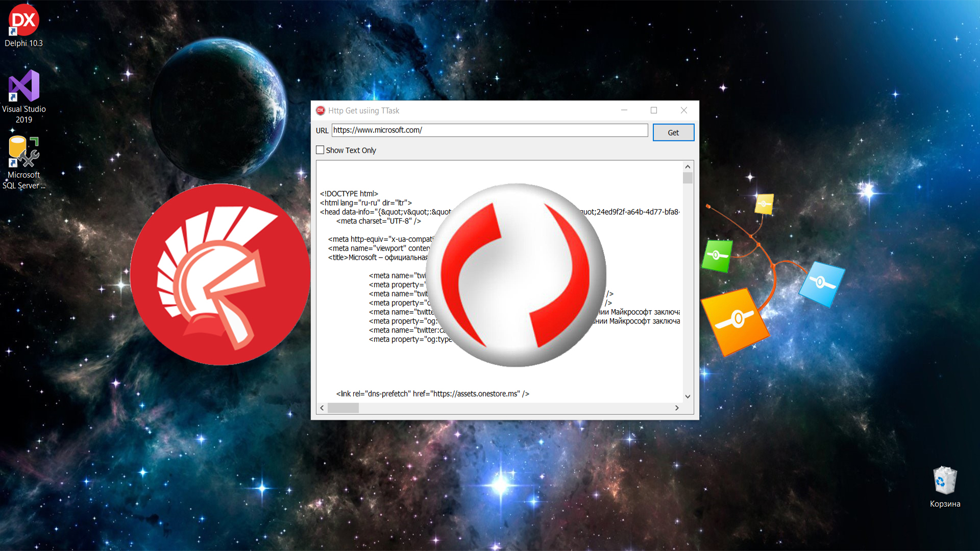Click the green tile with key symbol
This screenshot has height=551, width=980.
pos(717,255)
